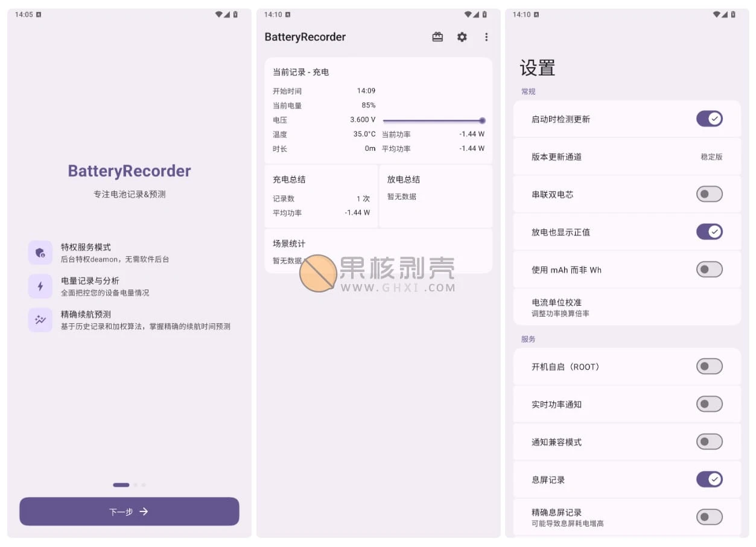This screenshot has height=547, width=756.
Task: Click the 85% current battery level value
Action: pos(369,105)
